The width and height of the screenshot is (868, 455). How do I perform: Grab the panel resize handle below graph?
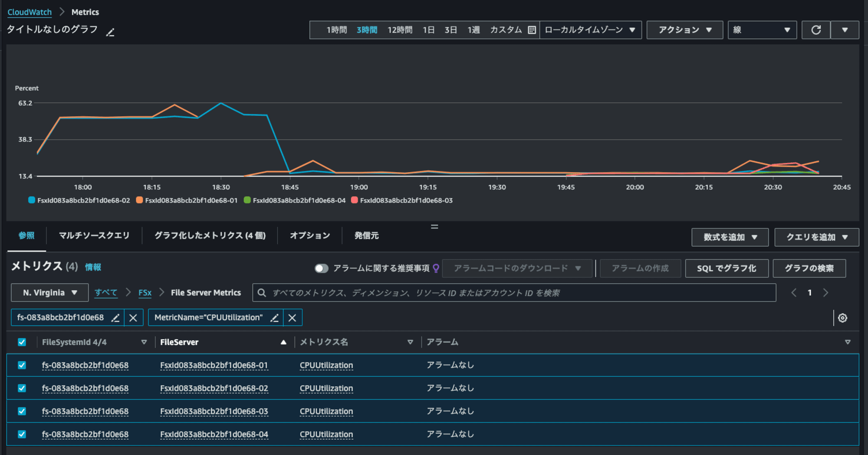click(x=434, y=227)
